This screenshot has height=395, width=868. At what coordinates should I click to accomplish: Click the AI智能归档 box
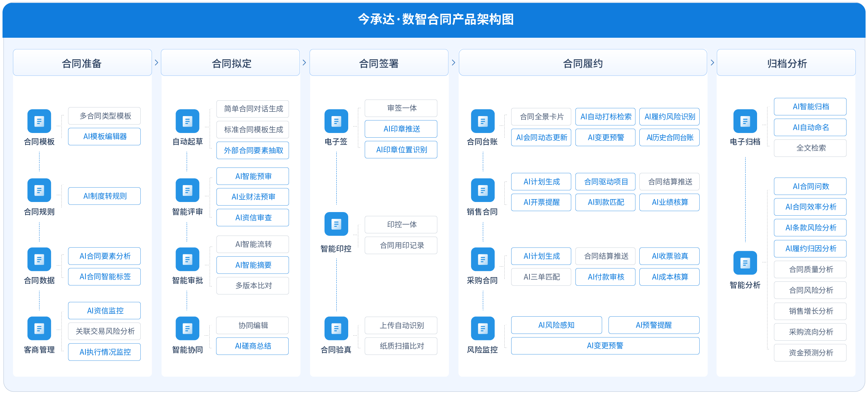[x=810, y=106]
